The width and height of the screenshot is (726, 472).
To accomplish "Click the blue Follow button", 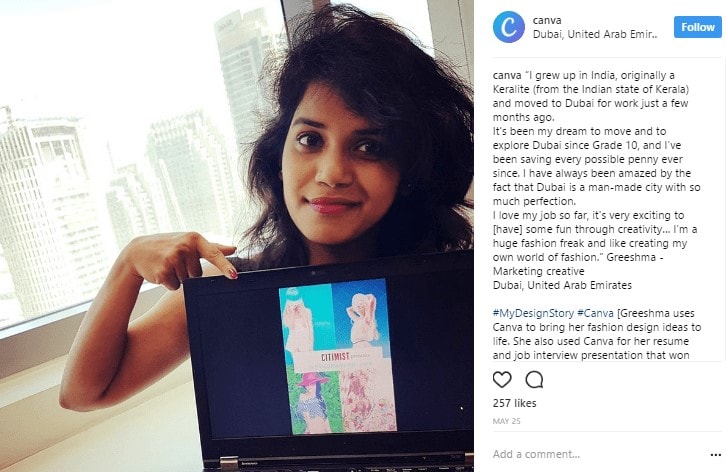I will [x=698, y=27].
